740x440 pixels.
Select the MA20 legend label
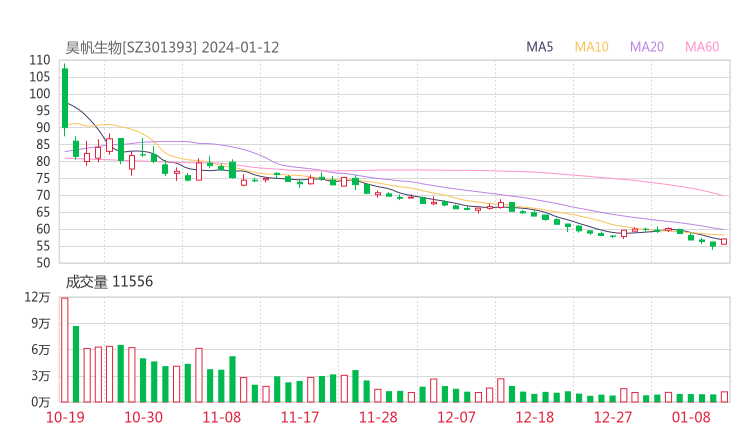(x=647, y=47)
